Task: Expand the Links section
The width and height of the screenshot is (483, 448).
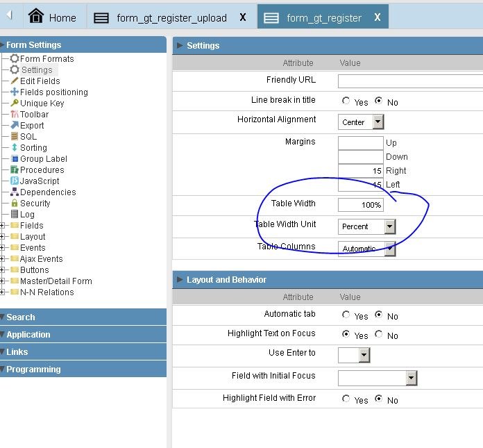Action: click(83, 352)
